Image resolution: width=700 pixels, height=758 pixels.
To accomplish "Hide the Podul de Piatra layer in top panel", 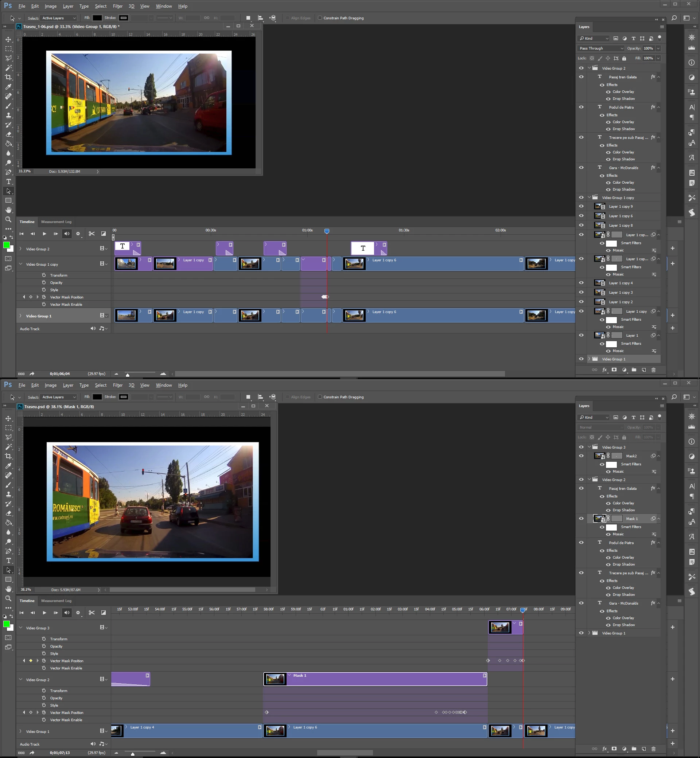I will tap(581, 107).
